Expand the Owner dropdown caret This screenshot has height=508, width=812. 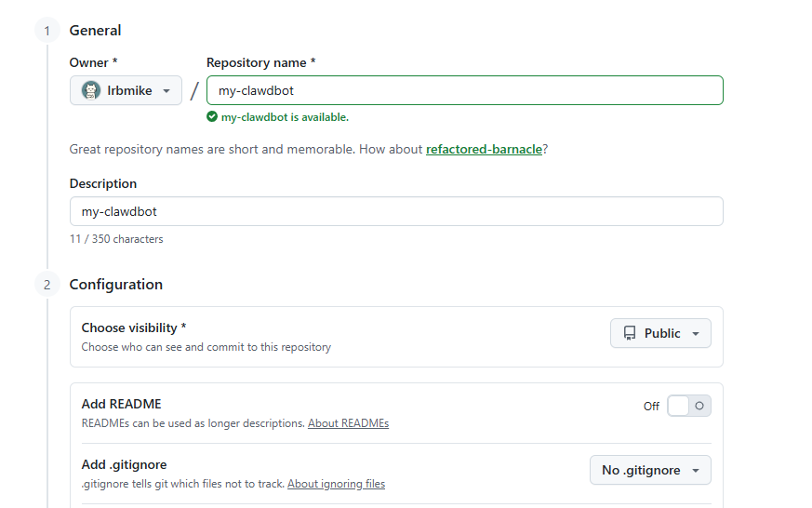(x=166, y=91)
